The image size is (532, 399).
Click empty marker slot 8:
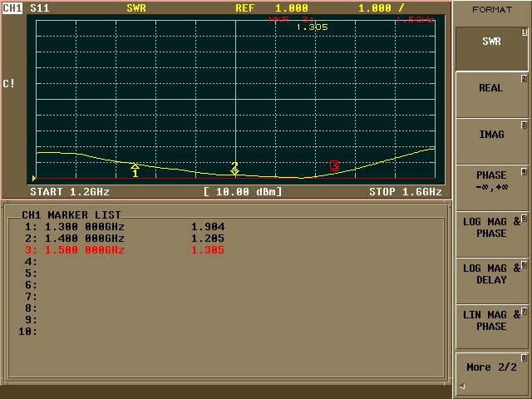tap(31, 308)
